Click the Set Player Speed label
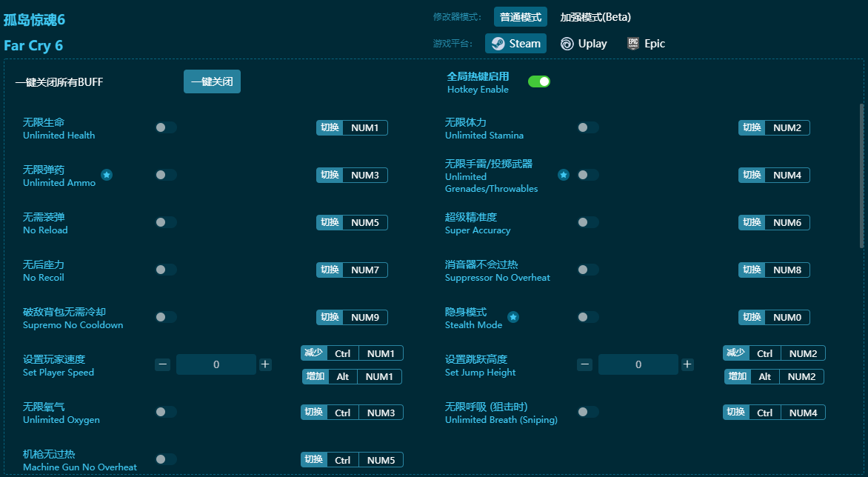This screenshot has width=868, height=477. 58,373
